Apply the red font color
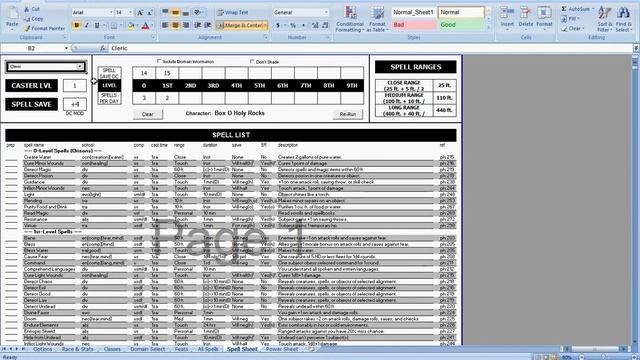Image resolution: width=640 pixels, height=360 pixels. (x=145, y=26)
